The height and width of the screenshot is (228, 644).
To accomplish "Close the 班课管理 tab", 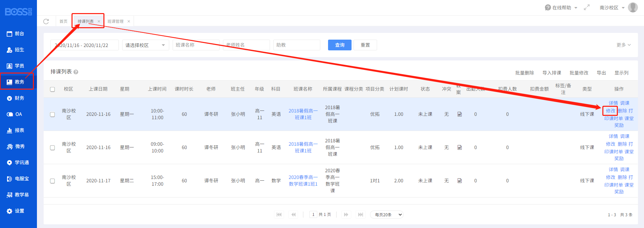I will (129, 21).
